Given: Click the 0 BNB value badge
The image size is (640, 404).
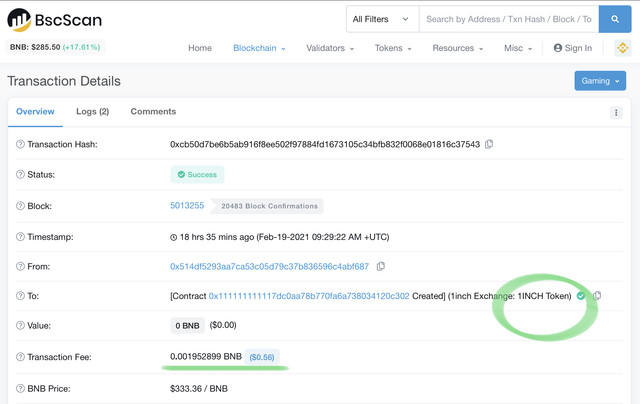Looking at the screenshot, I should pyautogui.click(x=187, y=326).
